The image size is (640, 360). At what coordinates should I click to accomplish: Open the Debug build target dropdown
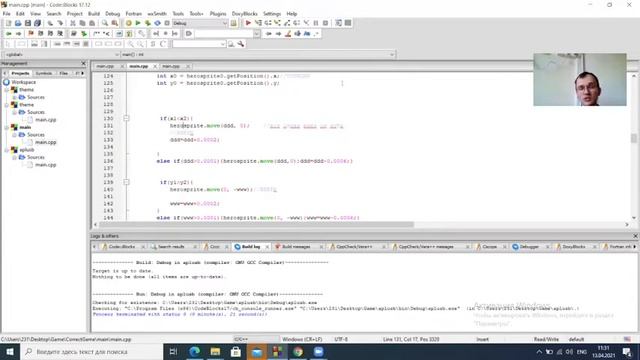(x=200, y=23)
